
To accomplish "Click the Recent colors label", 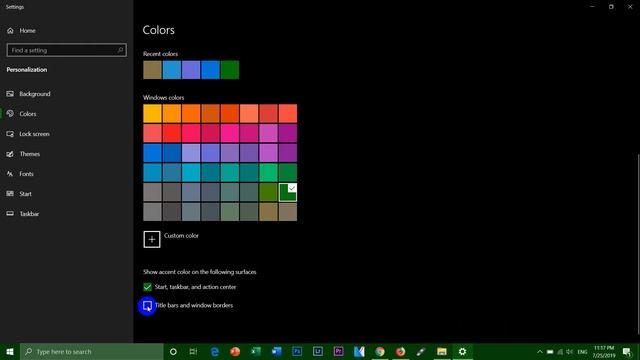I will [160, 54].
